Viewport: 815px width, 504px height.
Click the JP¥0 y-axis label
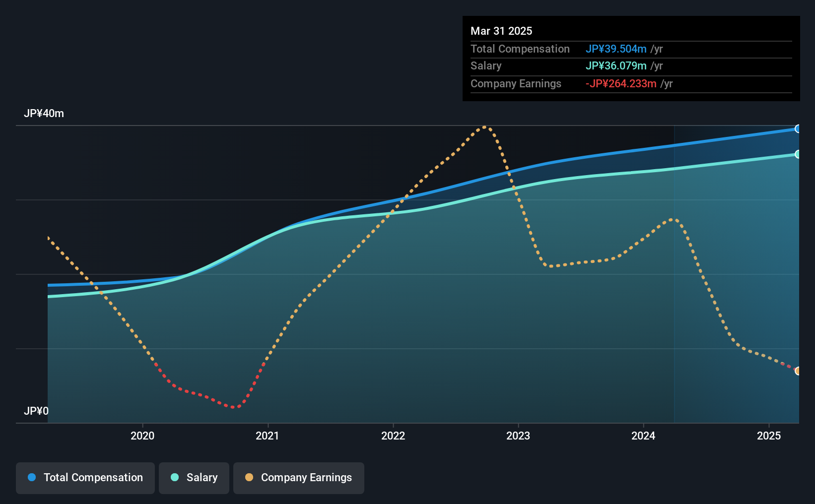[36, 411]
